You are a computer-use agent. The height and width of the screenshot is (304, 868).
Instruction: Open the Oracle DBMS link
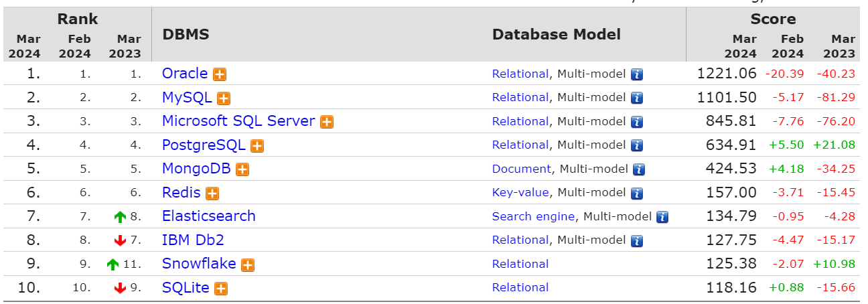185,74
